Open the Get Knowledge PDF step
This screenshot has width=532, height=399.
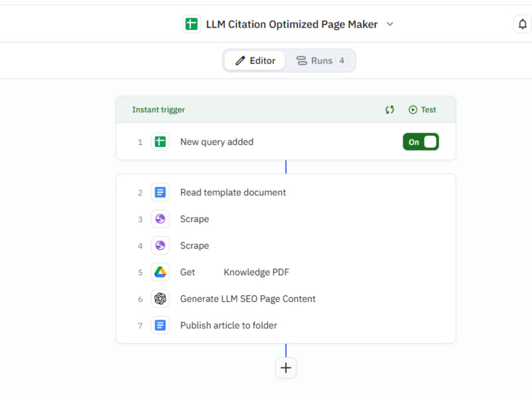pyautogui.click(x=286, y=272)
